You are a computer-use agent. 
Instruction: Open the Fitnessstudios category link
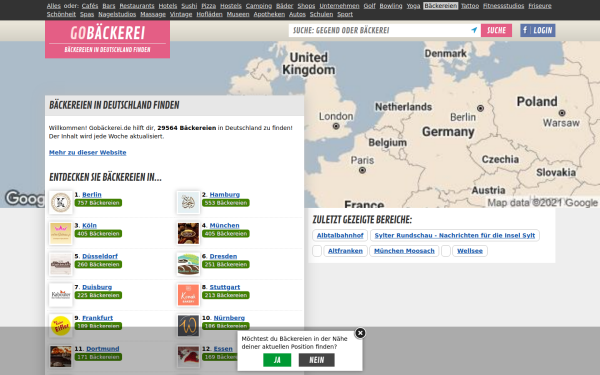[x=503, y=6]
